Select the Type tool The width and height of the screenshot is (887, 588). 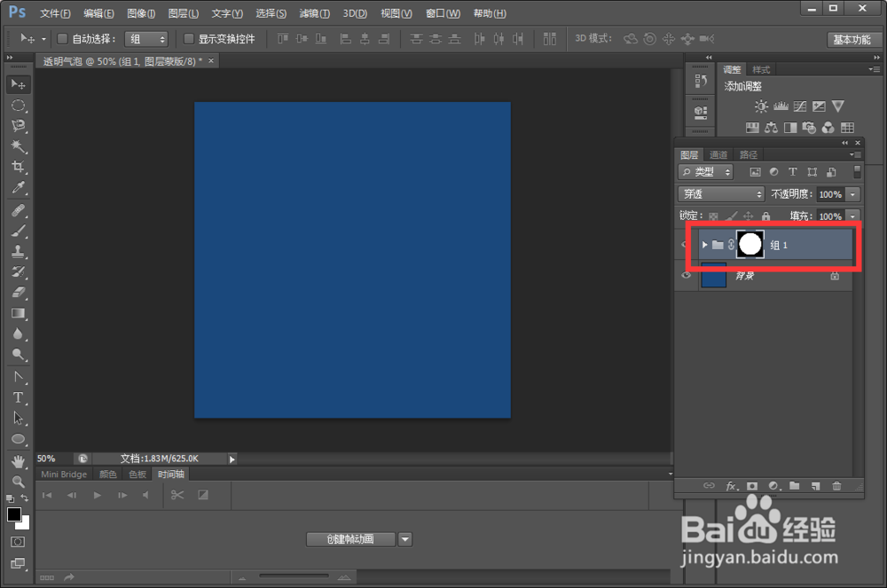[x=18, y=397]
